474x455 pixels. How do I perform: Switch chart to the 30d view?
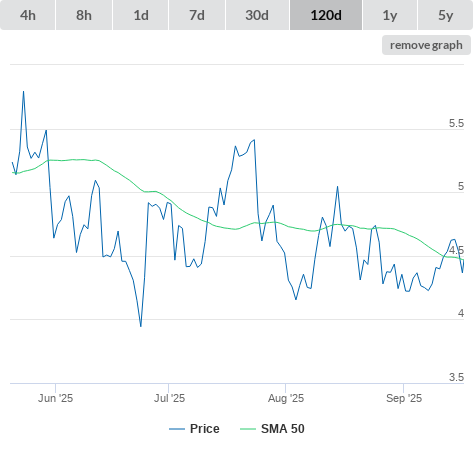pos(257,15)
